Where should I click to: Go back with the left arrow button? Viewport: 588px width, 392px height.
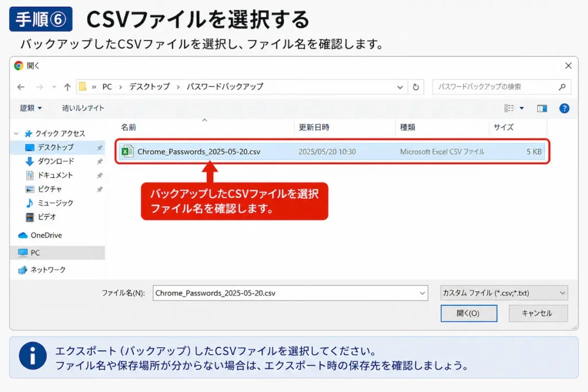21,87
